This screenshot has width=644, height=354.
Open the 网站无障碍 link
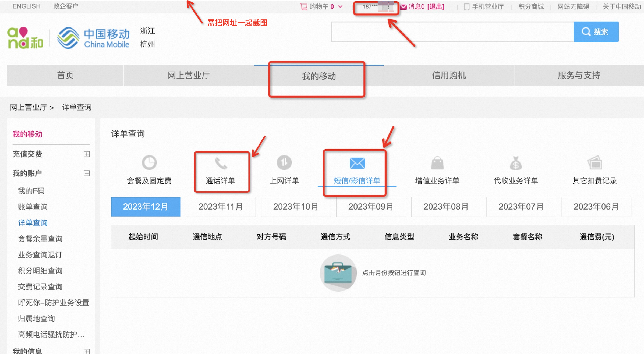point(573,6)
